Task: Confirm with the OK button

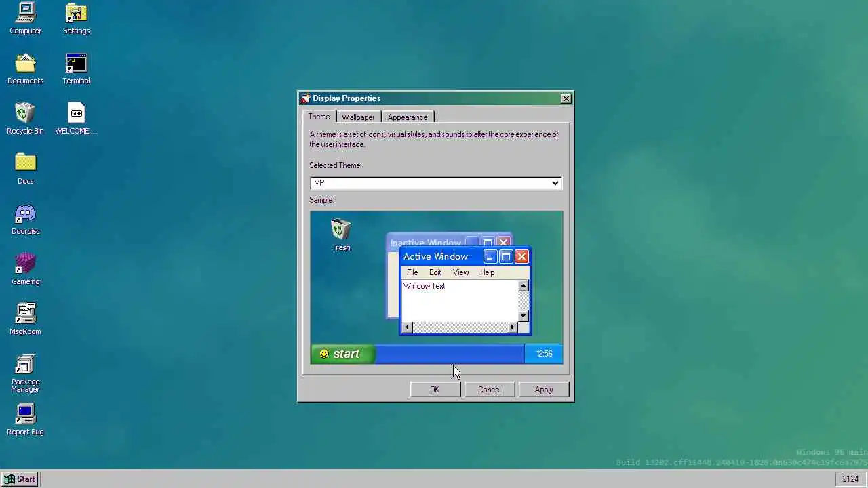Action: coord(435,390)
